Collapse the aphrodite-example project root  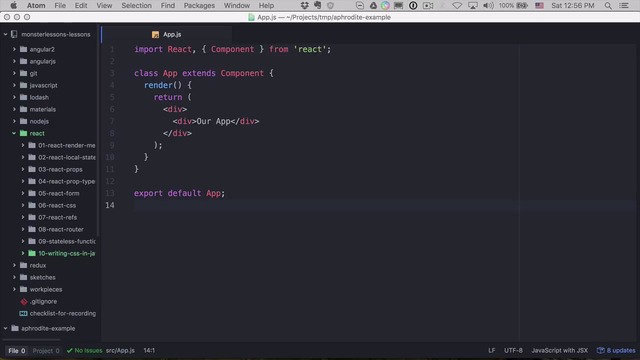point(6,329)
